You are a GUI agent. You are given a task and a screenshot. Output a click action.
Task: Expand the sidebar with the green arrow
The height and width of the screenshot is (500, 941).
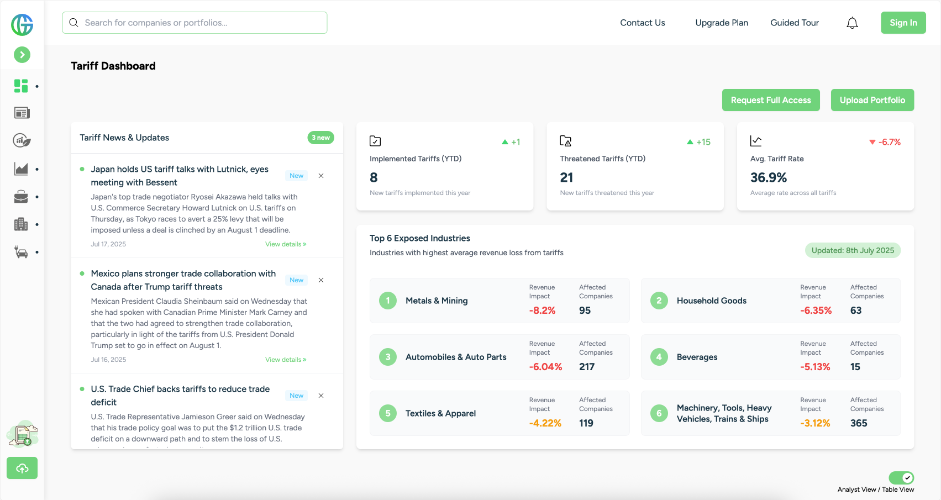(22, 55)
